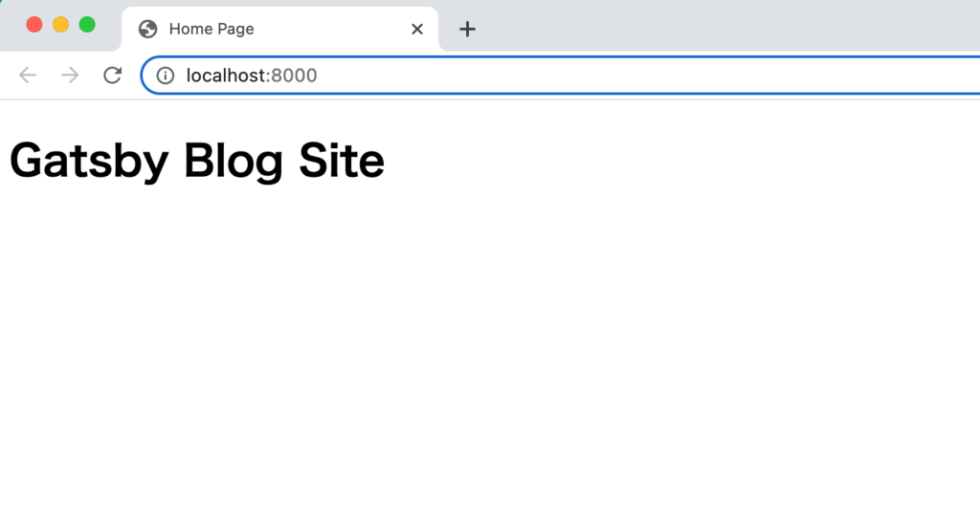This screenshot has width=980, height=525.
Task: Minimize window with the yellow button
Action: tap(60, 25)
